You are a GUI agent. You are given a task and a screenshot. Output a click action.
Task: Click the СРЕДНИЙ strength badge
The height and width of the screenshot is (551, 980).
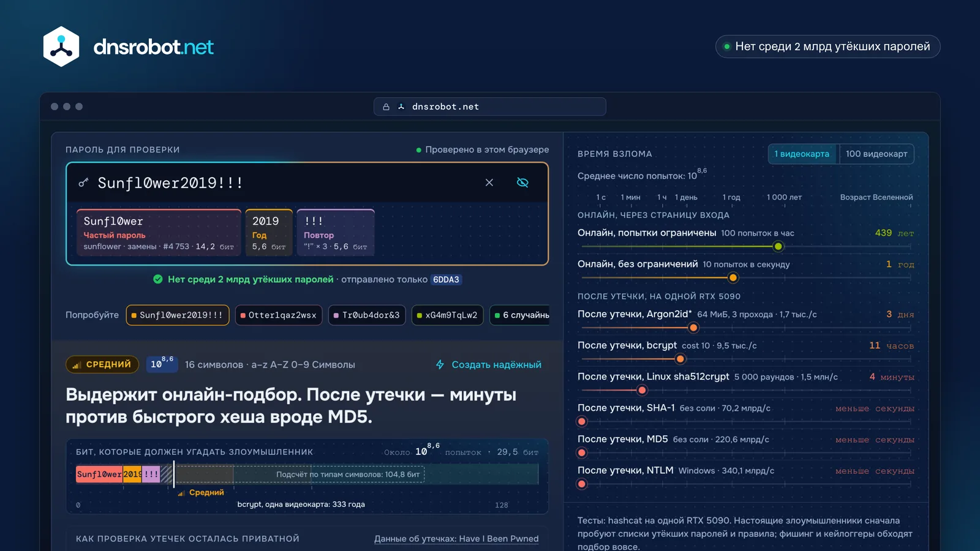(x=102, y=365)
